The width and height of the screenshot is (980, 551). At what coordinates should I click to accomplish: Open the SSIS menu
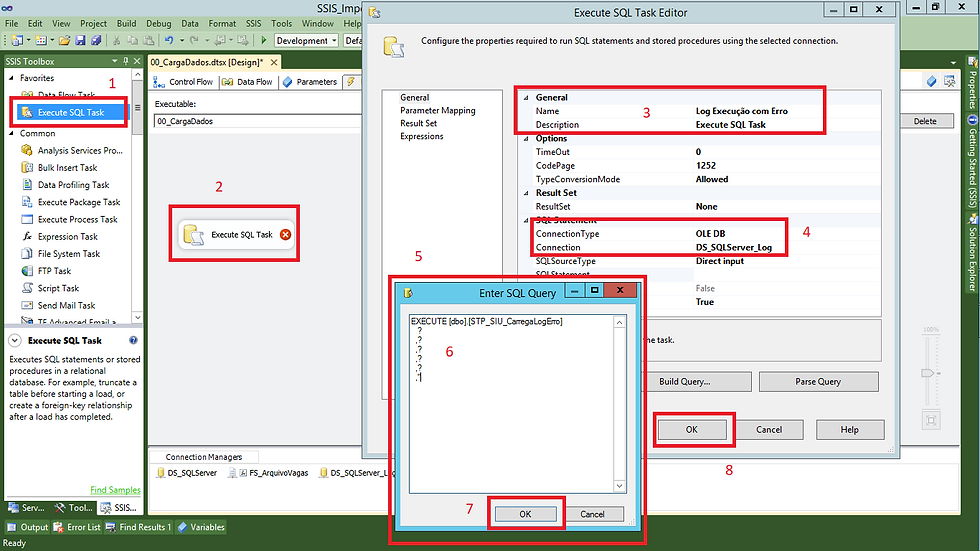pyautogui.click(x=253, y=24)
